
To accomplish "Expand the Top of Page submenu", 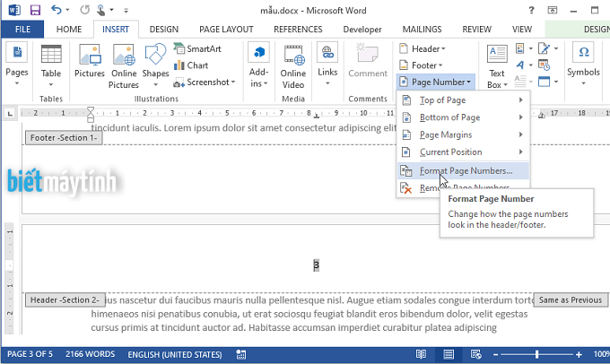I will click(x=463, y=100).
